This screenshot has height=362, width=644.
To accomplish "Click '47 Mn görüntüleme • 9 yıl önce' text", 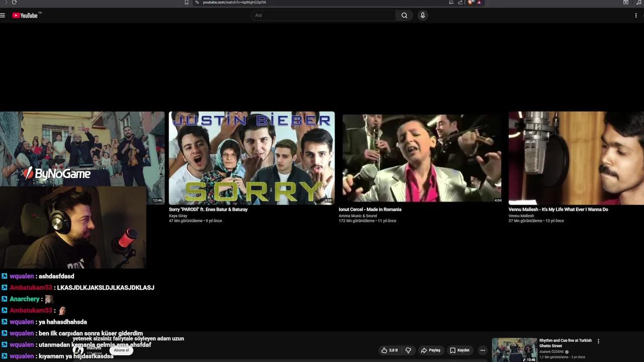I will pyautogui.click(x=195, y=221).
